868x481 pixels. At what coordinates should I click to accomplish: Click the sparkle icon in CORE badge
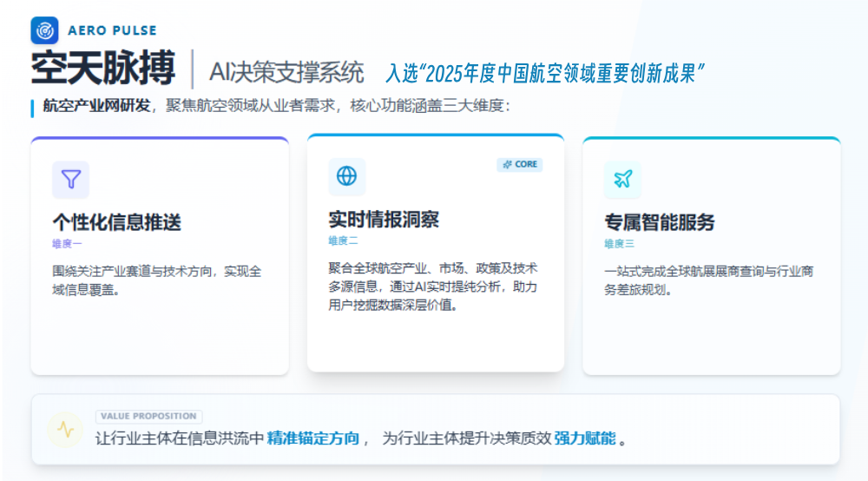pyautogui.click(x=507, y=164)
